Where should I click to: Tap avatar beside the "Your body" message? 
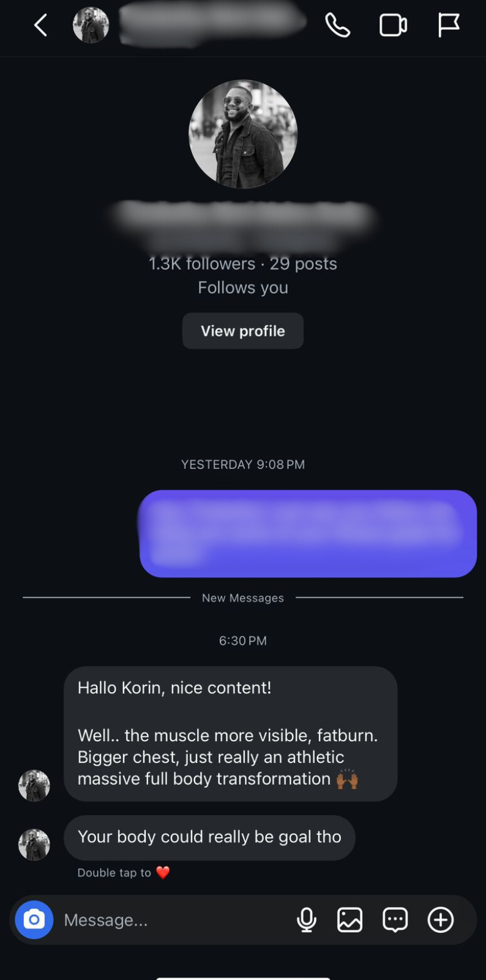point(34,845)
